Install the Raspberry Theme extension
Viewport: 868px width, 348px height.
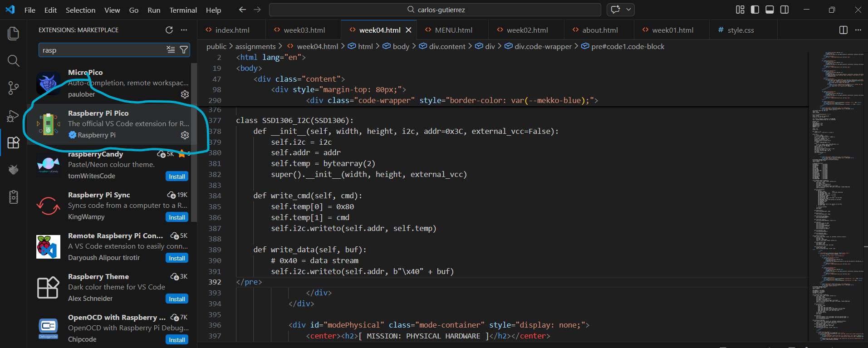[177, 299]
